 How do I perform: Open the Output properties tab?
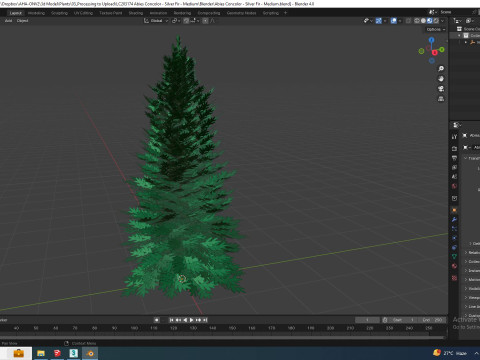(454, 158)
